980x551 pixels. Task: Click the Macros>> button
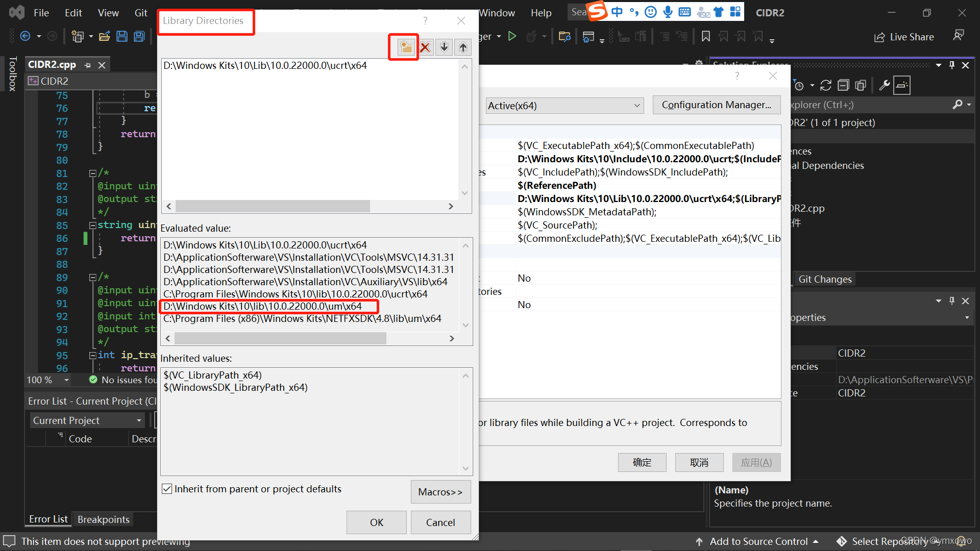point(440,492)
